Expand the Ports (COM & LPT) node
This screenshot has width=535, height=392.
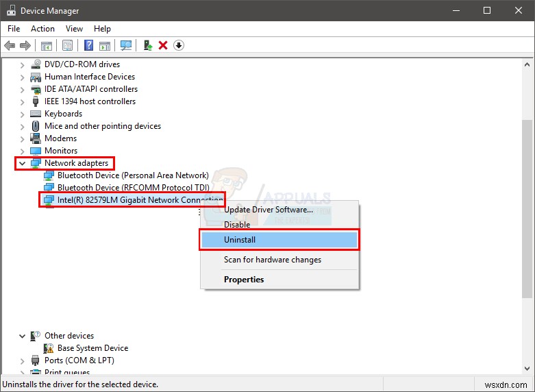[x=22, y=360]
